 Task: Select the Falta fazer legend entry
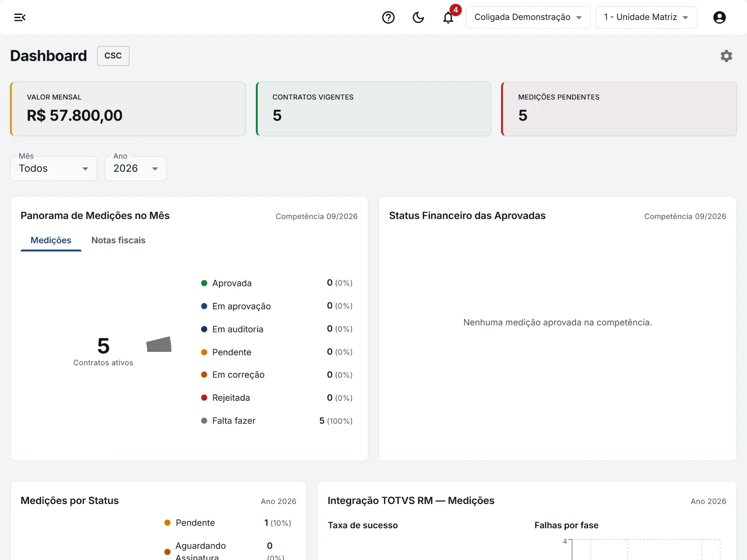(x=276, y=421)
